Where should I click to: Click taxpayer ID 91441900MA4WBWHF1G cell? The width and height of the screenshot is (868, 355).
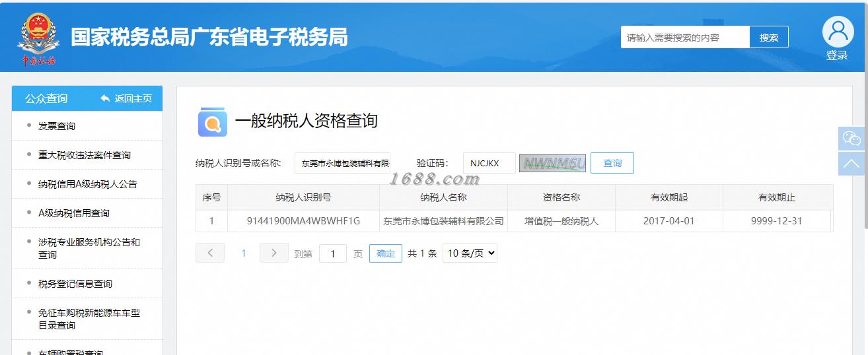(x=303, y=221)
